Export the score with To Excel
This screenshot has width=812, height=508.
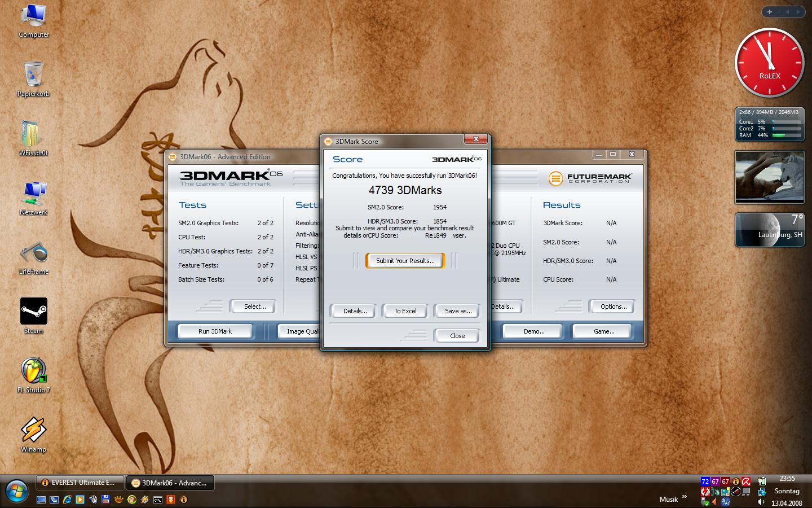coord(405,311)
